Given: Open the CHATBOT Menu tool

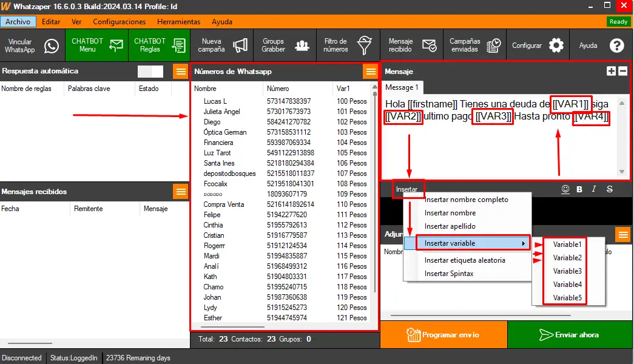Looking at the screenshot, I should pos(97,45).
